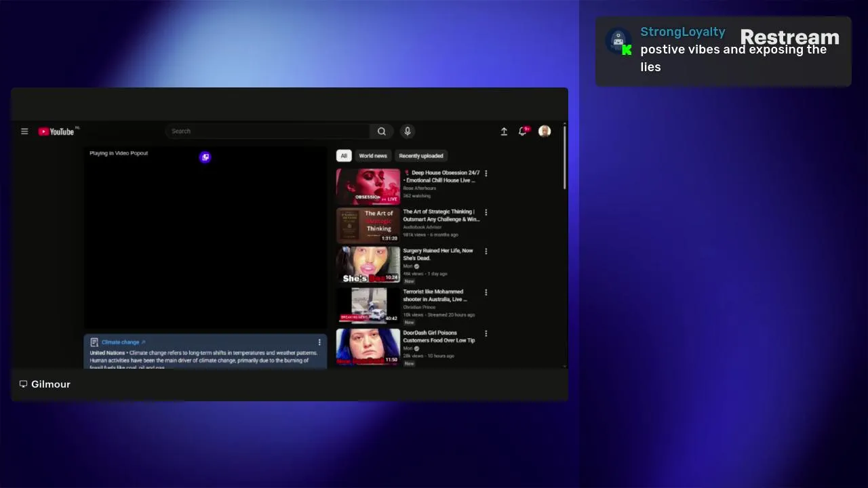Screen dimensions: 868x488
Task: Open the upload/create video icon
Action: (504, 131)
